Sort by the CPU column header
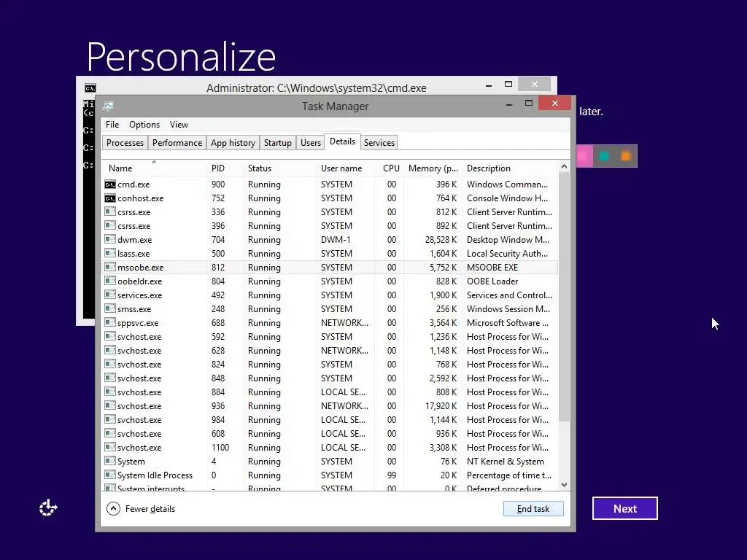 pyautogui.click(x=390, y=168)
